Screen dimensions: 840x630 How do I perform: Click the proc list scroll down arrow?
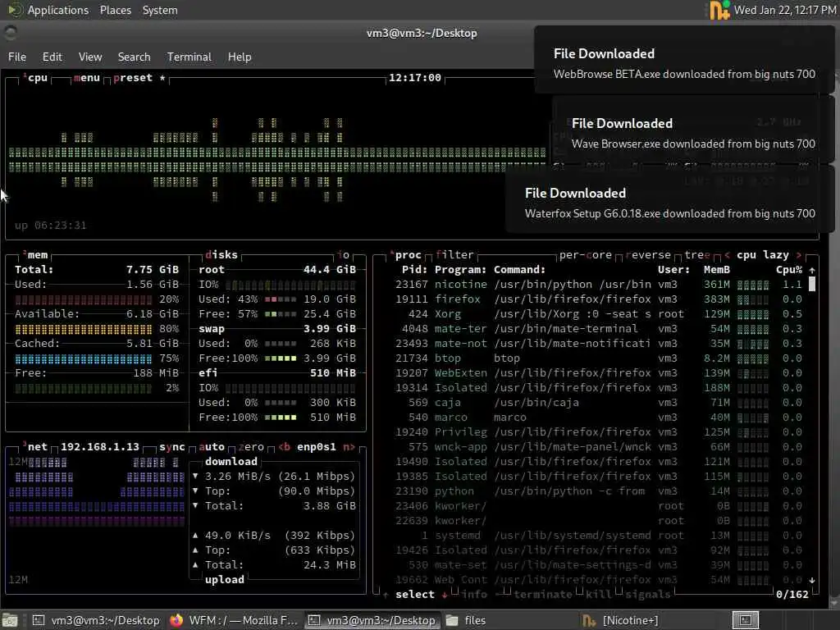point(811,580)
